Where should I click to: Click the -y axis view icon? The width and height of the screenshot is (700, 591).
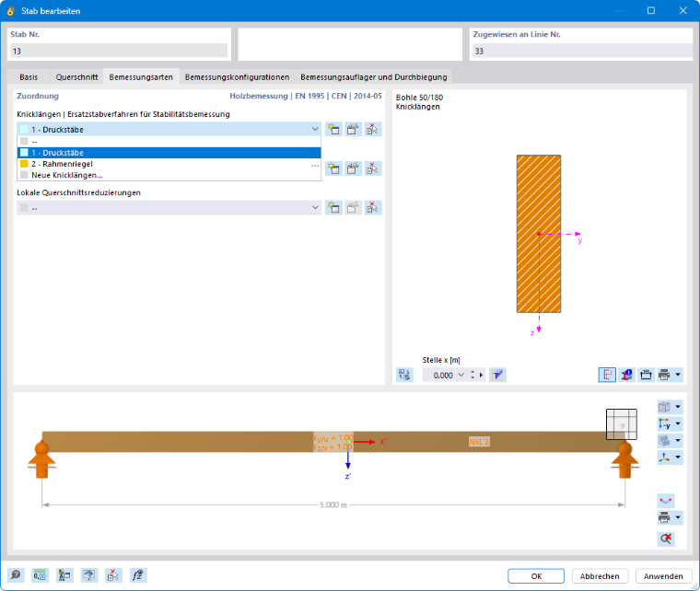tap(664, 423)
